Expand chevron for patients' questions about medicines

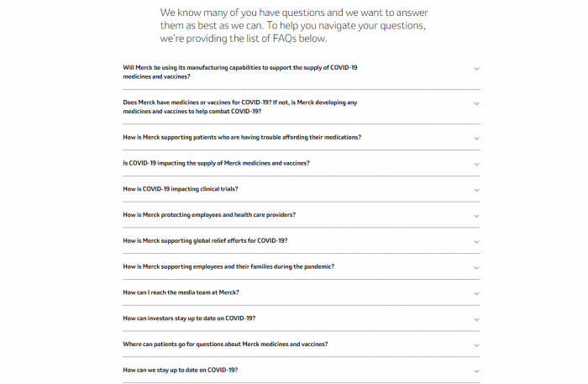point(476,345)
